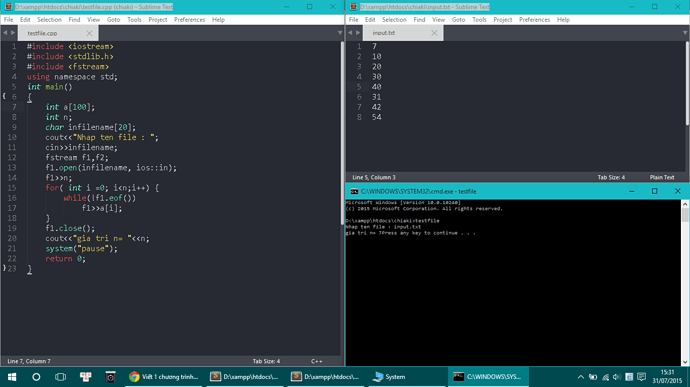Screen dimensions: 690x387
Task: Click cmd.exe icon in console title bar
Action: coord(354,192)
